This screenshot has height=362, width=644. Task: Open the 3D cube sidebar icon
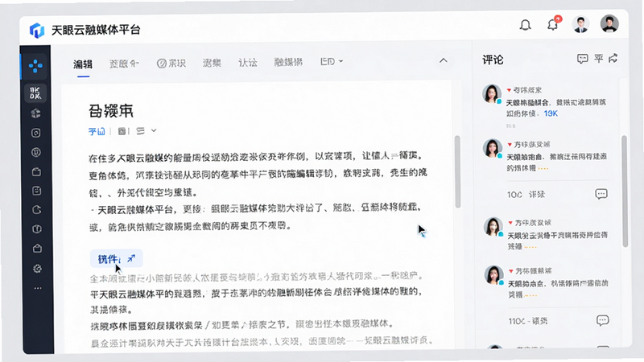pyautogui.click(x=36, y=113)
